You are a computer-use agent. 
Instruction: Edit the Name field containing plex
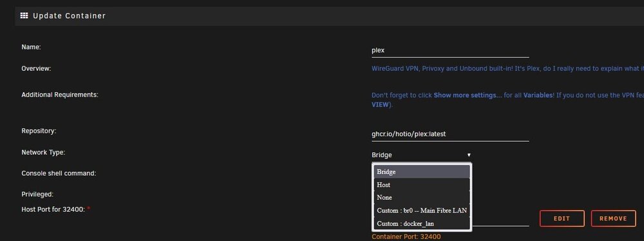click(x=450, y=51)
